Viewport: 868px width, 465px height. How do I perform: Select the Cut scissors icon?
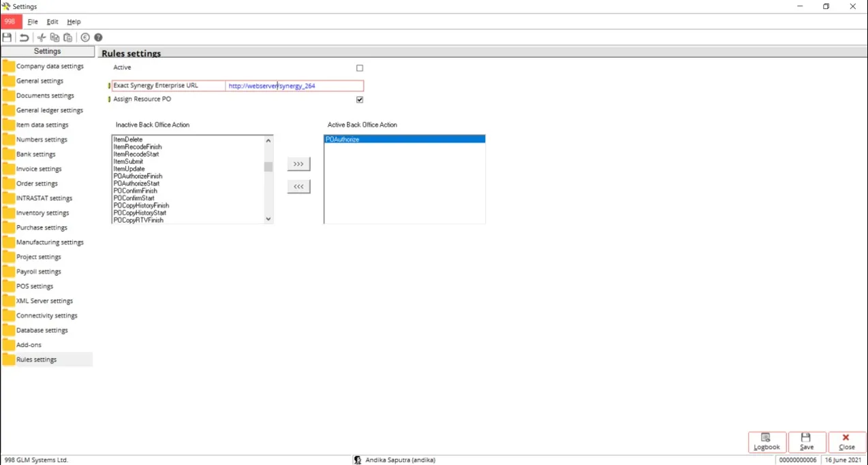point(41,37)
